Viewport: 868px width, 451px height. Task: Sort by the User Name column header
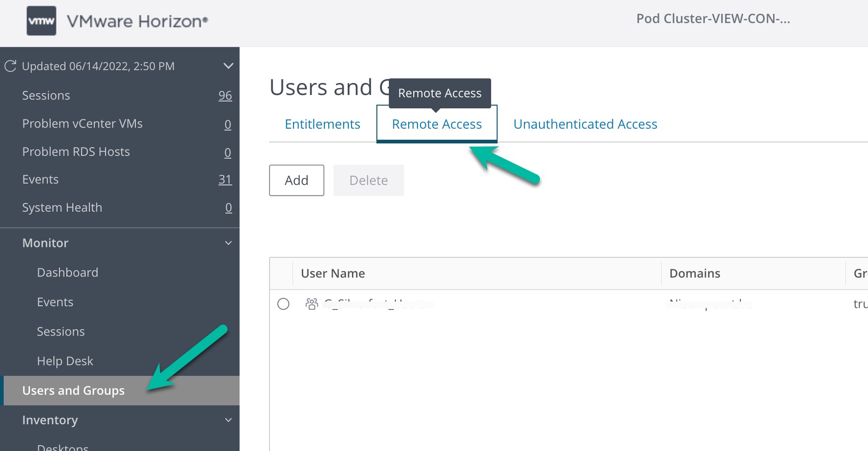333,273
